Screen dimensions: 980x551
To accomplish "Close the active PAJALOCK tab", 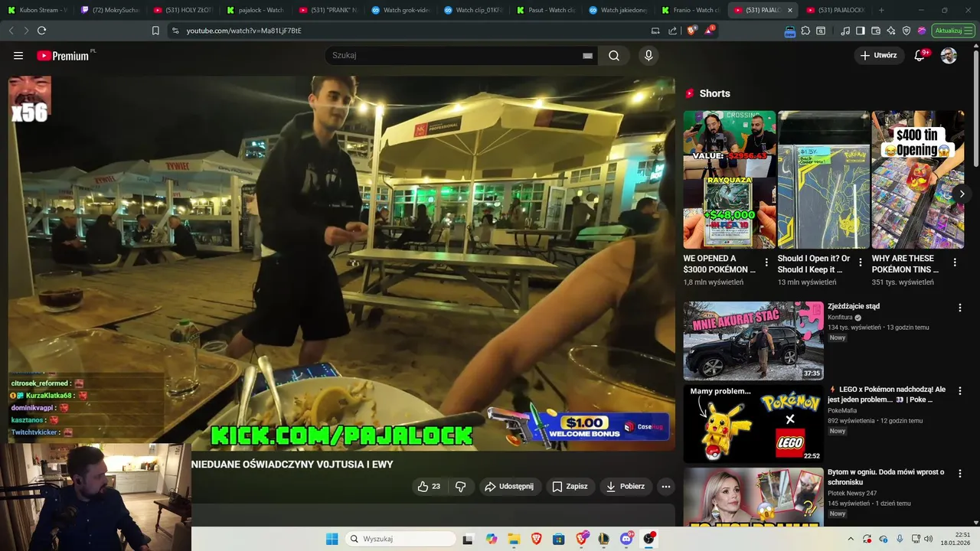I will pyautogui.click(x=790, y=10).
